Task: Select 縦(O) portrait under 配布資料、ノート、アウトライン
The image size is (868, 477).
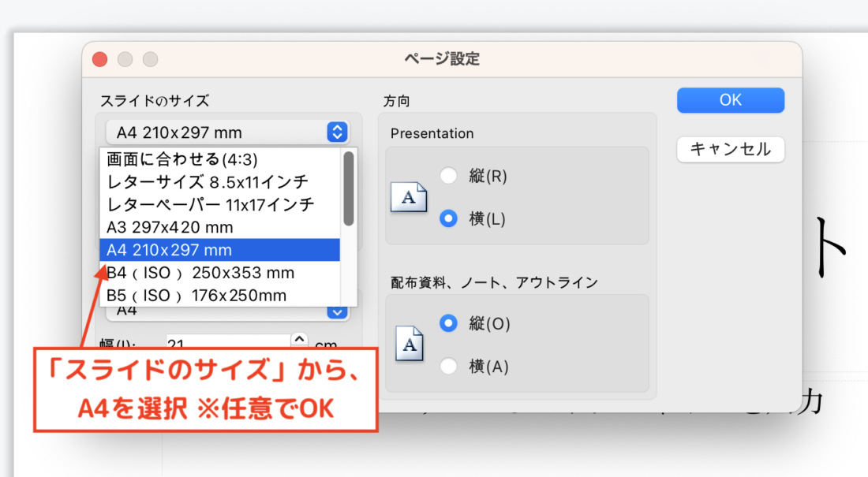Action: click(x=448, y=323)
